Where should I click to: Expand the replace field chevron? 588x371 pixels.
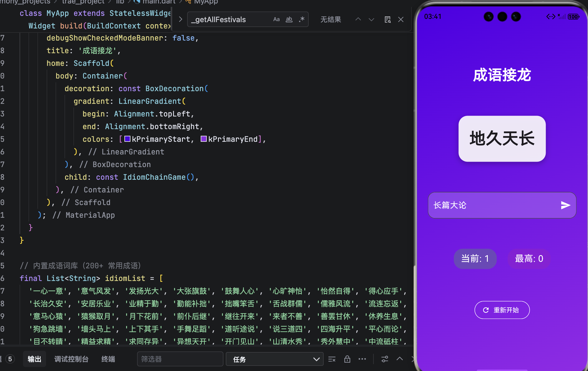pyautogui.click(x=181, y=20)
